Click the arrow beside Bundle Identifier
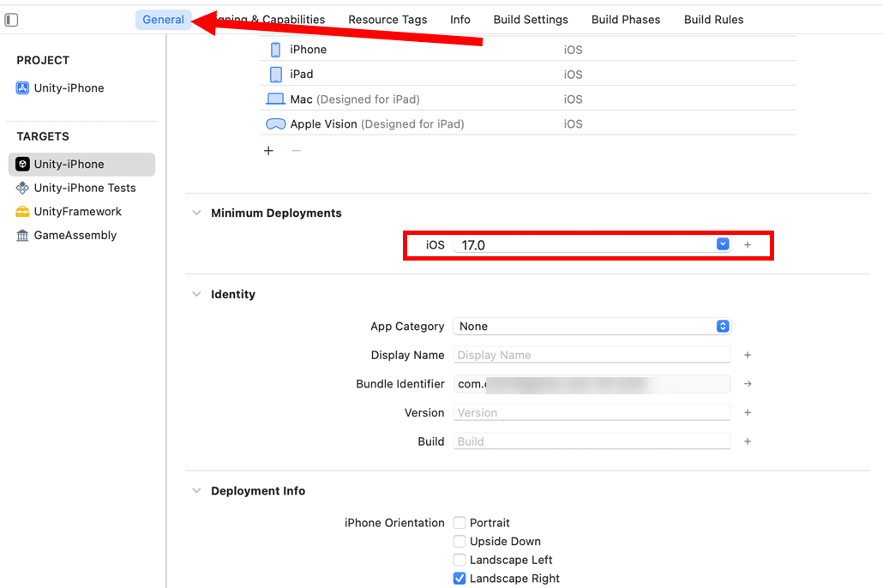The height and width of the screenshot is (588, 883). click(x=748, y=383)
